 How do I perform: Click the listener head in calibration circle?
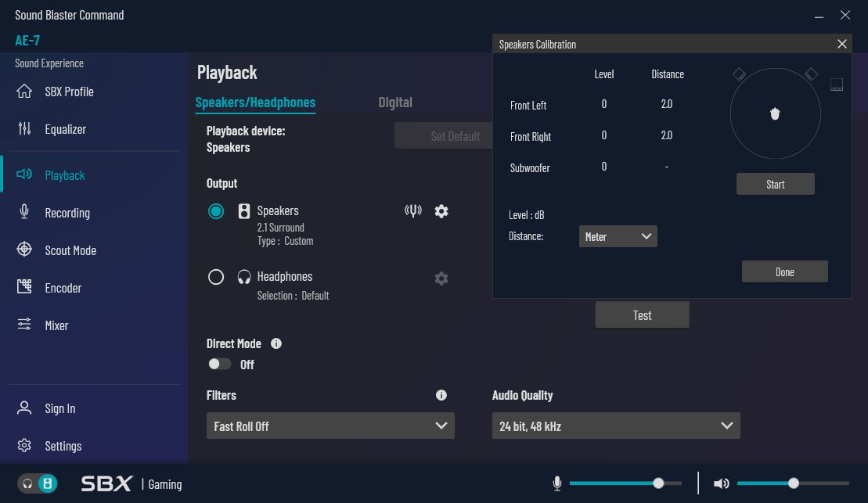(775, 114)
